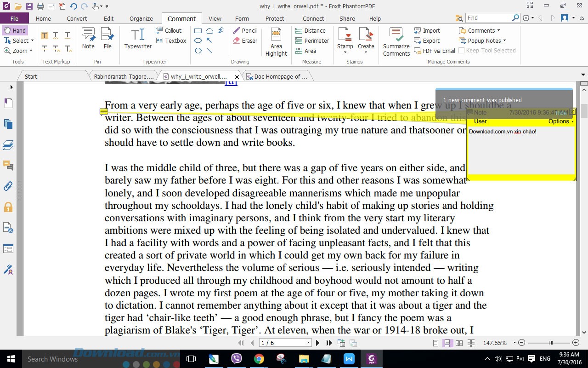Toggle Keep Tool Selected checkbox
This screenshot has height=368, width=588.
pyautogui.click(x=462, y=51)
